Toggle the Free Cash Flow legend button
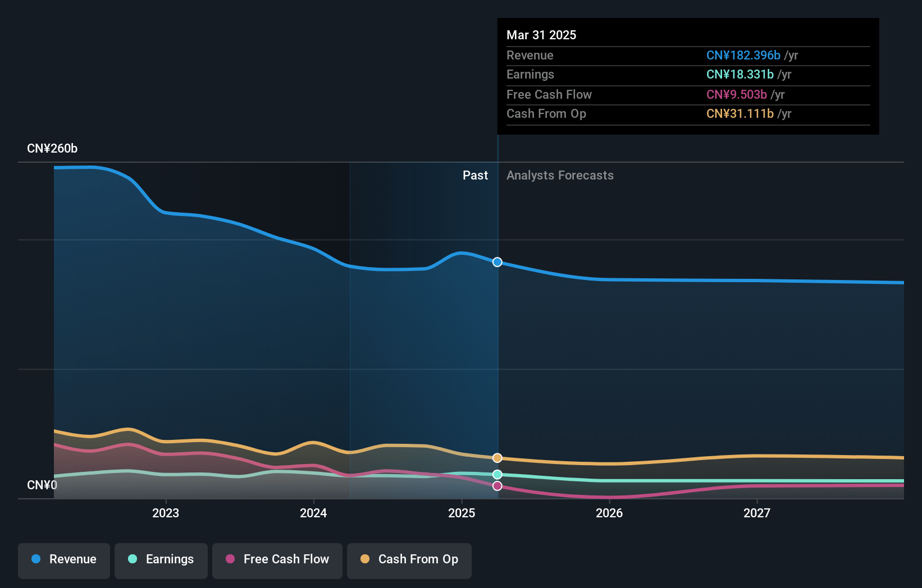Viewport: 922px width, 588px height. (277, 561)
